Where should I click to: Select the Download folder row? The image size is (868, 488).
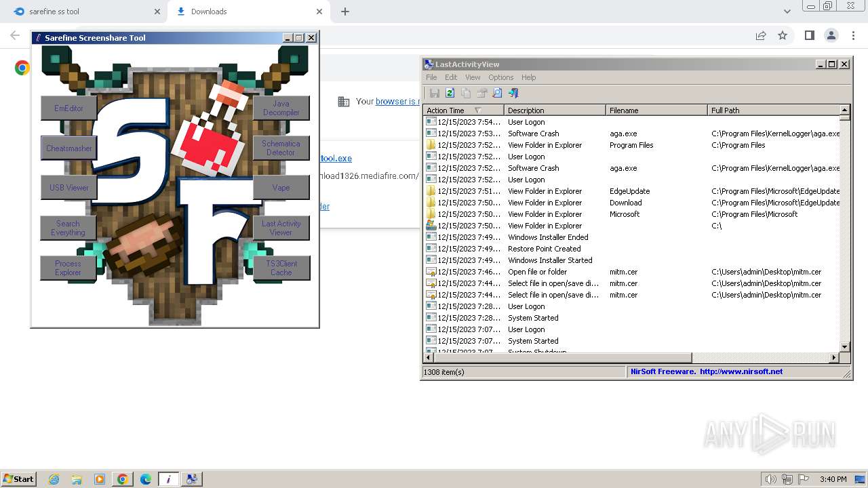pos(632,203)
